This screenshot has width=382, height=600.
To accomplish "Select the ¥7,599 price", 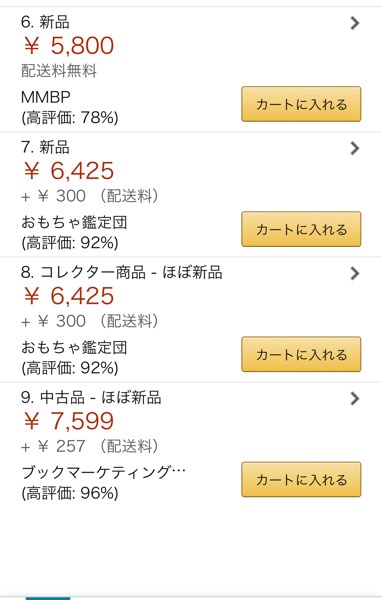I will tap(69, 421).
